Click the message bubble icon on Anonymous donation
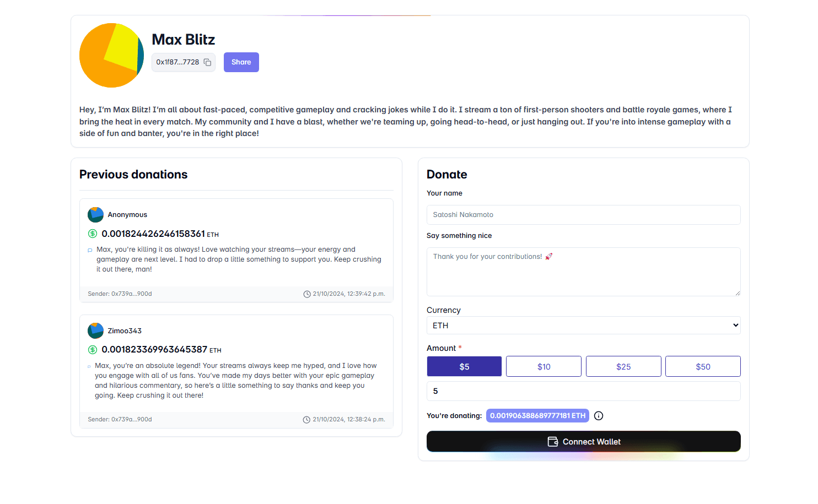The width and height of the screenshot is (818, 504). (90, 250)
